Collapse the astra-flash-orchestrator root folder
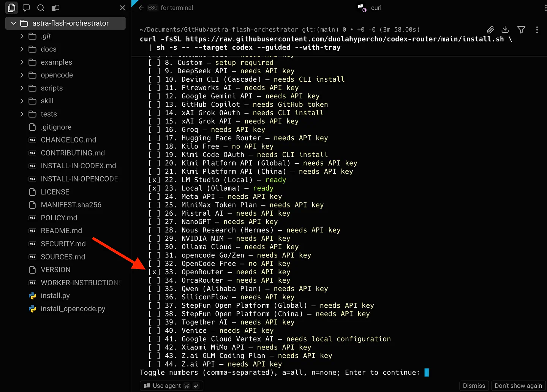This screenshot has height=392, width=547. coord(14,23)
